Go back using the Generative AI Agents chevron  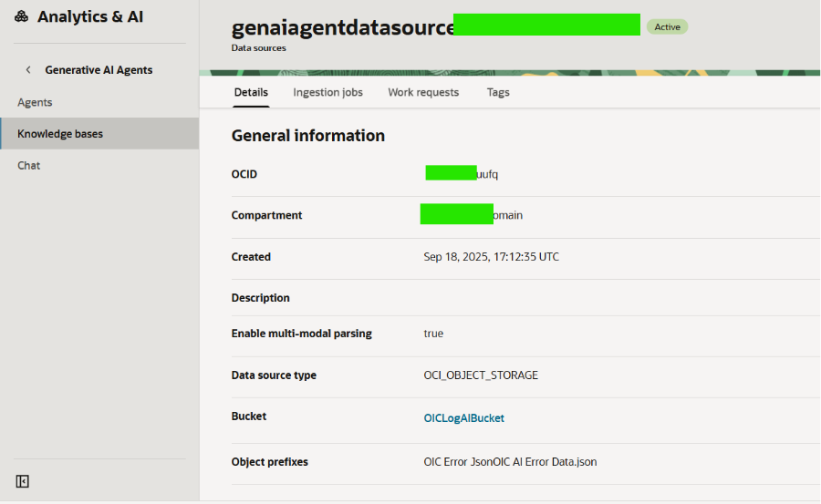tap(28, 69)
